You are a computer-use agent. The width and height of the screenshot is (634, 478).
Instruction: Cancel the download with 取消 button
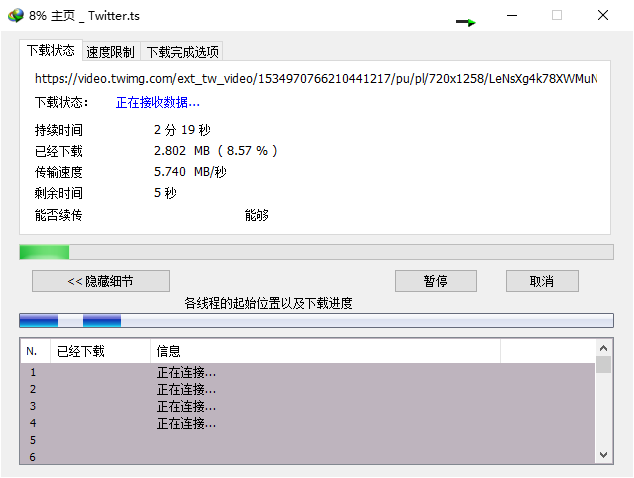(x=542, y=281)
